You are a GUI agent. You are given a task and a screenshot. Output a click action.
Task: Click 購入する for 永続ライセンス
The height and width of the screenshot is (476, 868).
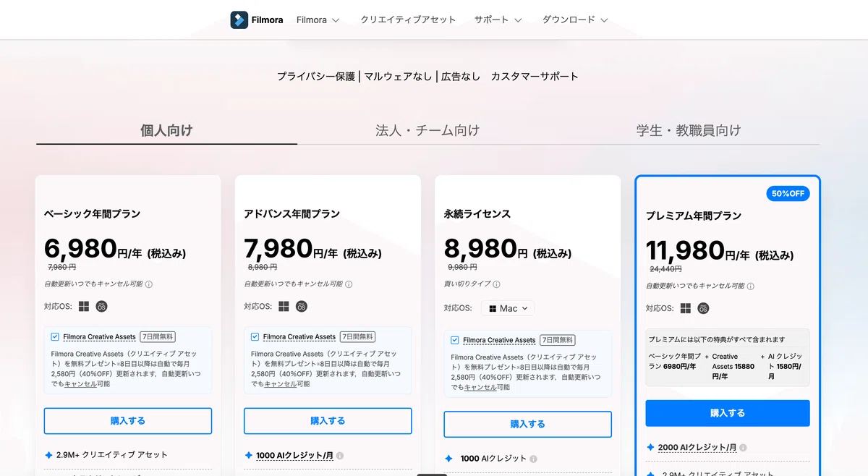click(527, 424)
